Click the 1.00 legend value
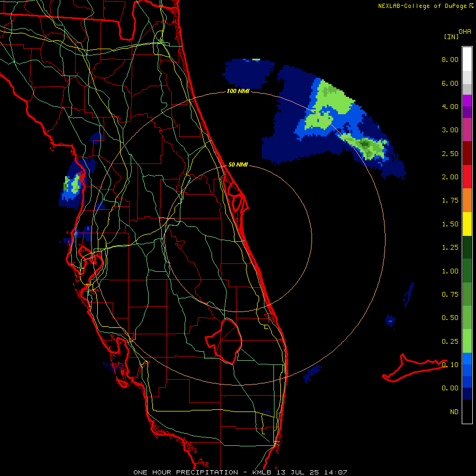 coord(450,271)
